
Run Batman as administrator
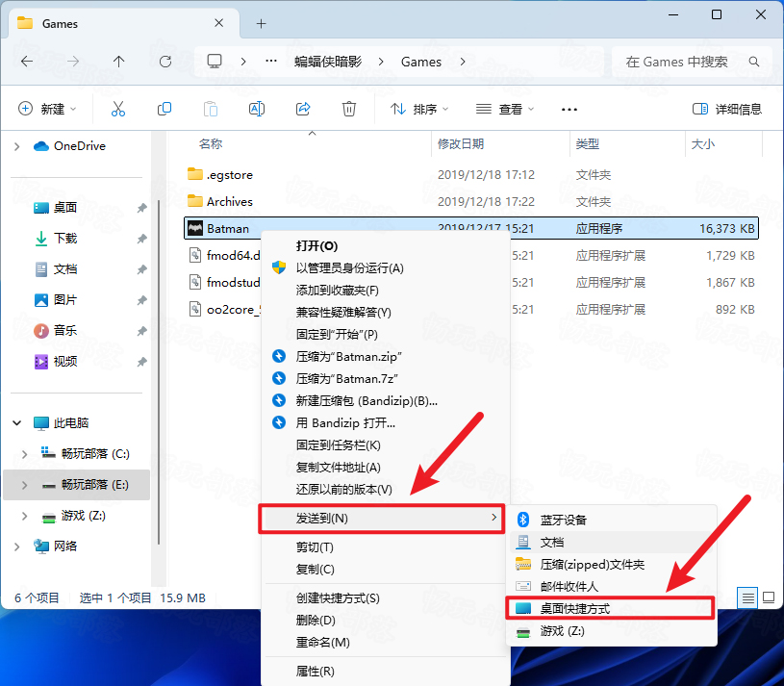pos(385,268)
